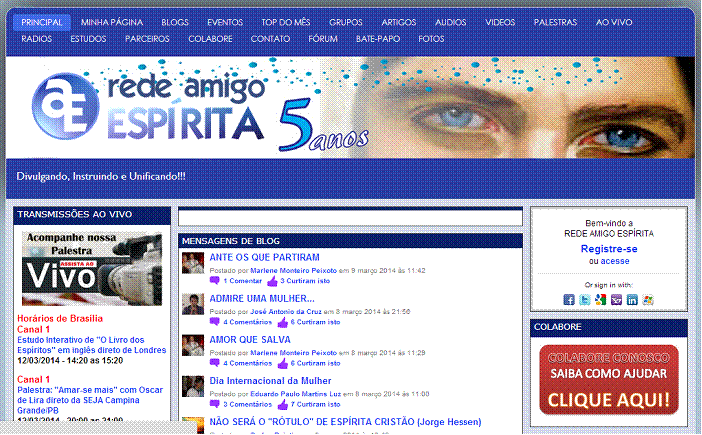702x435 pixels.
Task: Open author avatar beside ANTE OS QUE PARTIRAM
Action: click(193, 263)
